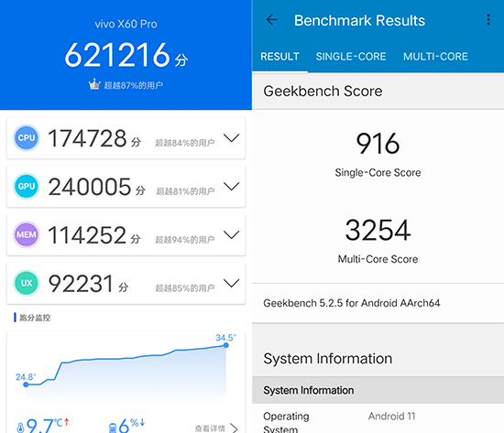This screenshot has height=433, width=504.
Task: Open the three-dot overflow menu
Action: pyautogui.click(x=488, y=20)
